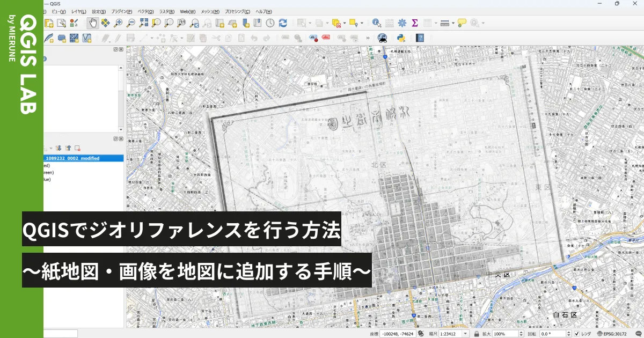This screenshot has height=338, width=644.
Task: Toggle the レンダ render checkbox
Action: (x=576, y=334)
